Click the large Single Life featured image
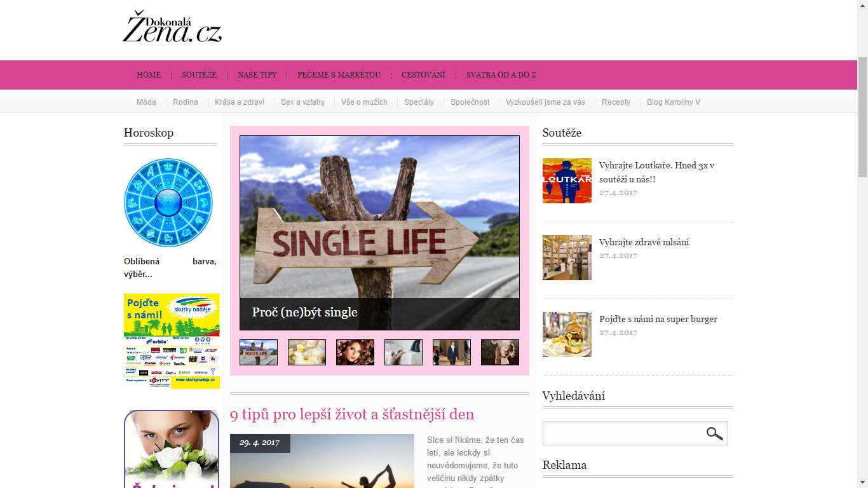The height and width of the screenshot is (488, 868). (379, 216)
